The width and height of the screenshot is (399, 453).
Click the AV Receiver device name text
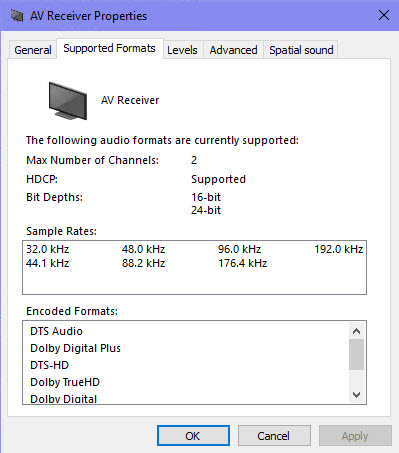(x=130, y=100)
